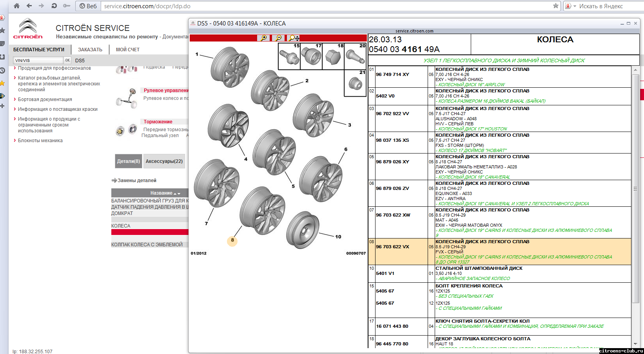The width and height of the screenshot is (644, 354).
Task: Zoom in on the wheels diagram
Action: click(x=263, y=38)
